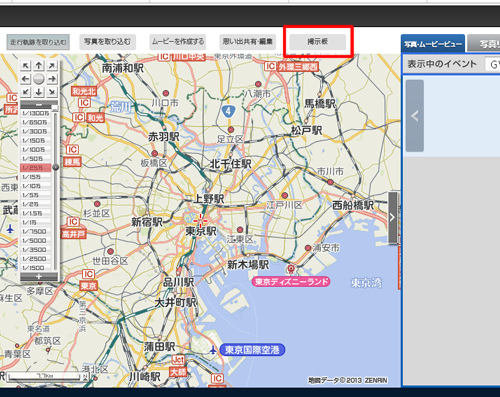Viewport: 500px width, 397px height.
Task: Switch to 写真・ムービービュー tab
Action: (433, 44)
